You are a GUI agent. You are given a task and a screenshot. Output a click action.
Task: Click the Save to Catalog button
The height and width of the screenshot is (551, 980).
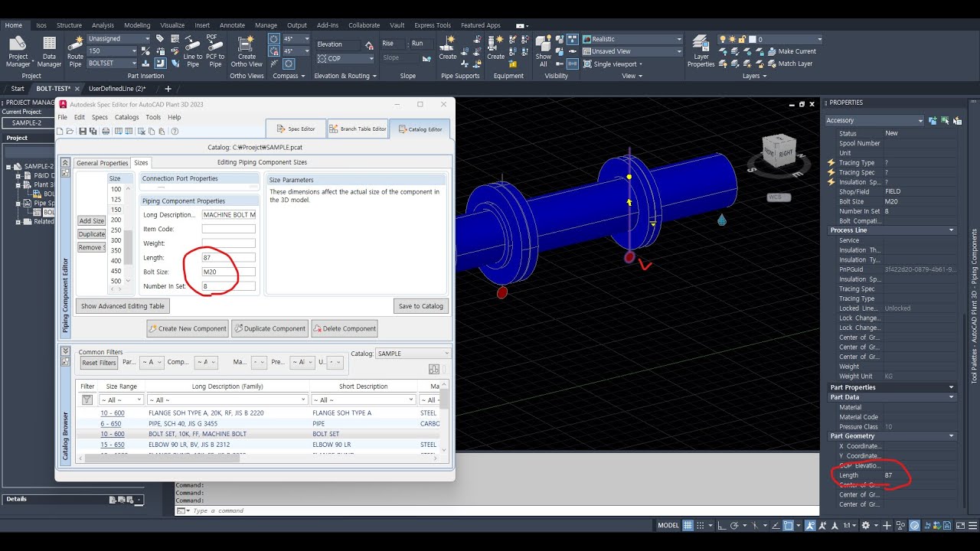[421, 306]
